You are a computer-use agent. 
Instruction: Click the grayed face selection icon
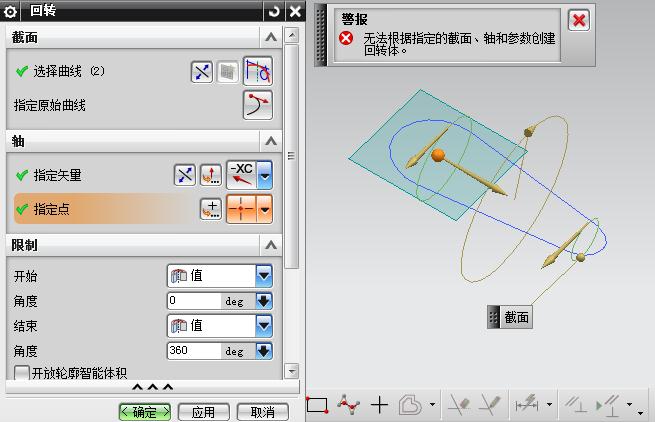[227, 72]
